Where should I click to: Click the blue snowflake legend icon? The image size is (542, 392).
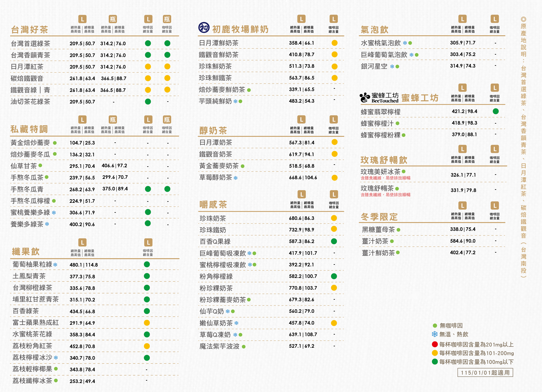[435, 334]
